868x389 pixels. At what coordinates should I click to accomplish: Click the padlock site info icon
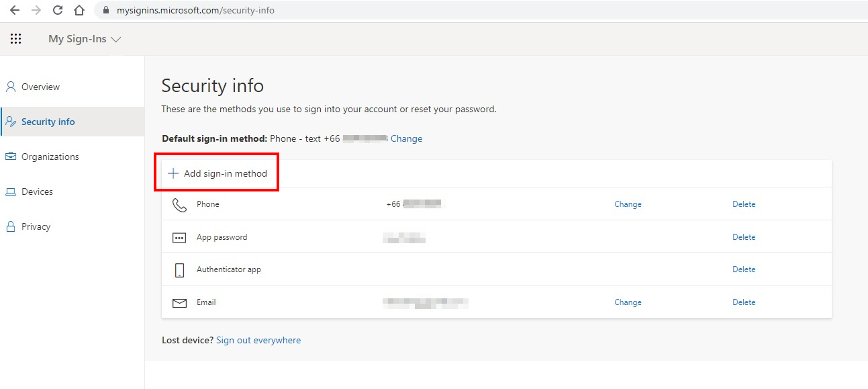pos(105,11)
